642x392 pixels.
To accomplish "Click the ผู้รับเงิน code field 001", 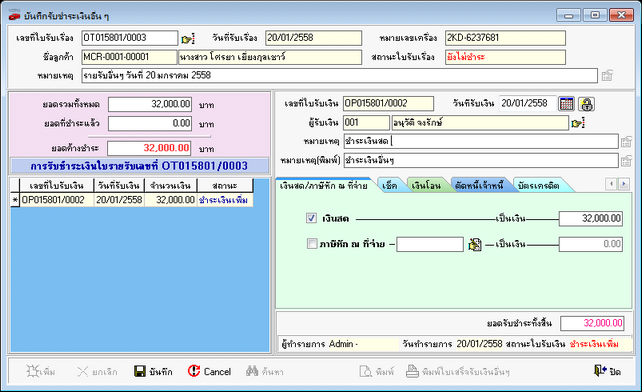I will click(x=366, y=123).
